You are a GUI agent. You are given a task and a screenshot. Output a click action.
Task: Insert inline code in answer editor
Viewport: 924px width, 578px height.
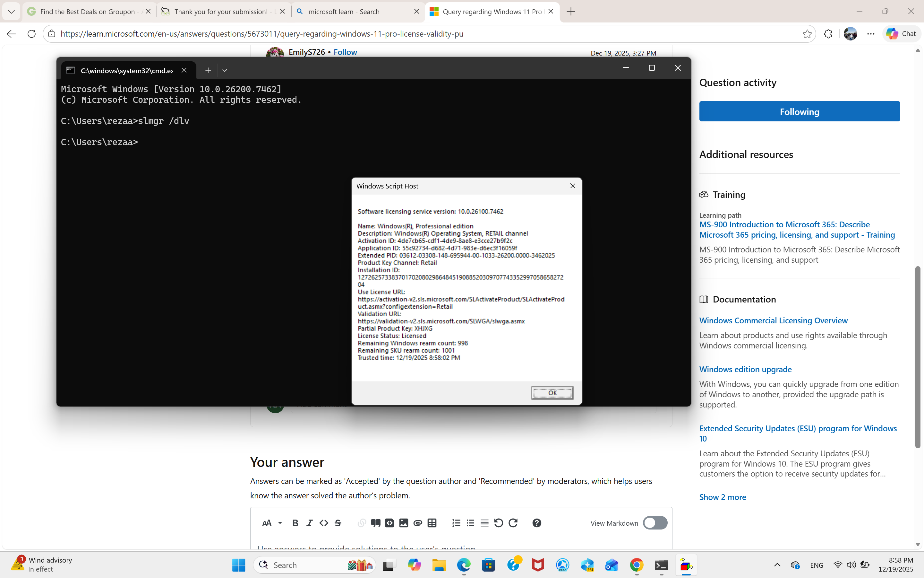324,523
